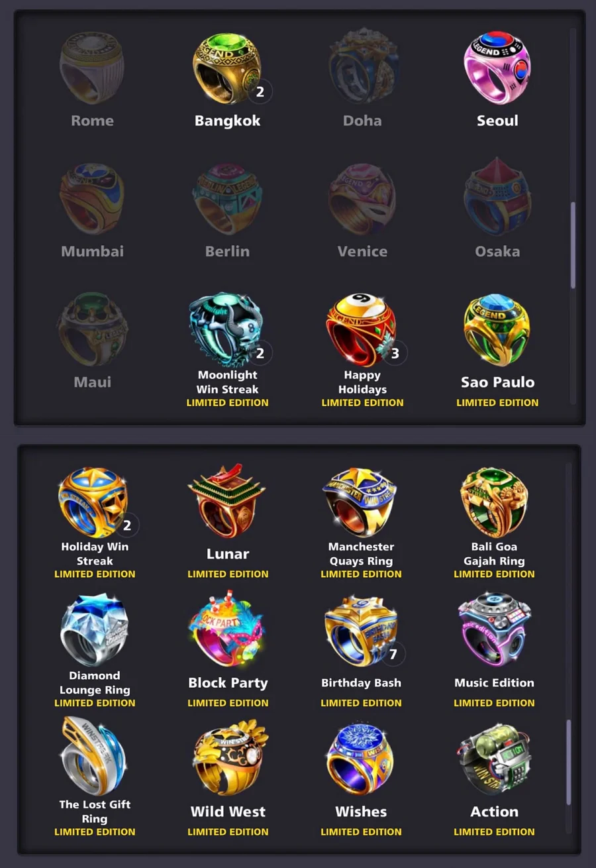Tap the locked Osaka ring
The width and height of the screenshot is (596, 868).
497,196
